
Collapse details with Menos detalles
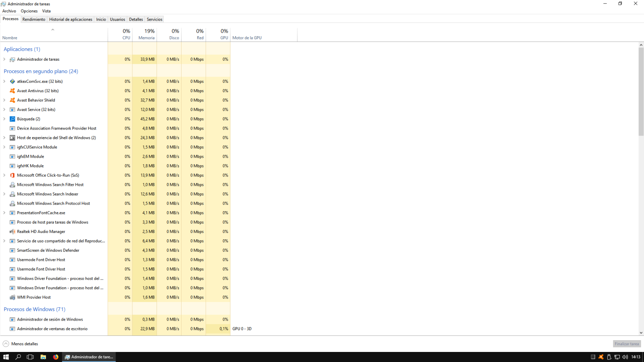pos(21,344)
